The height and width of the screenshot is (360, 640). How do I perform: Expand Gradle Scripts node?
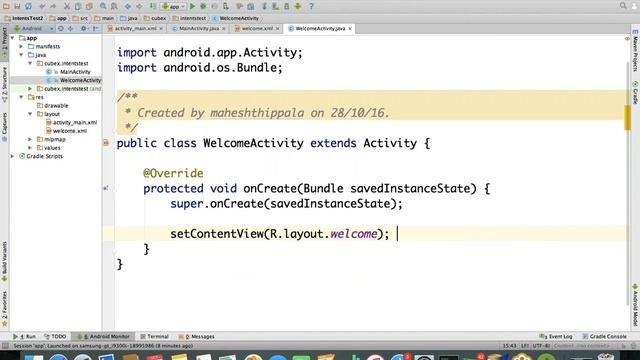13,156
